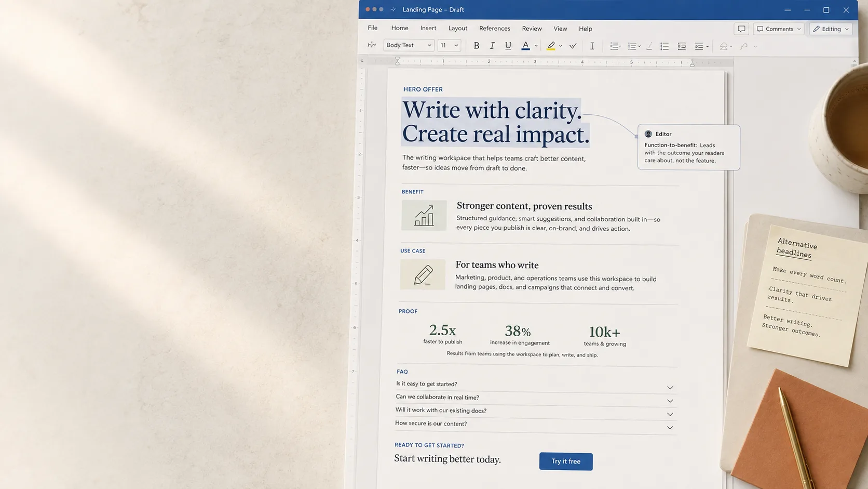Open the dropdown arrow after the greyed curved arrow icon
This screenshot has height=489, width=868.
click(x=755, y=47)
